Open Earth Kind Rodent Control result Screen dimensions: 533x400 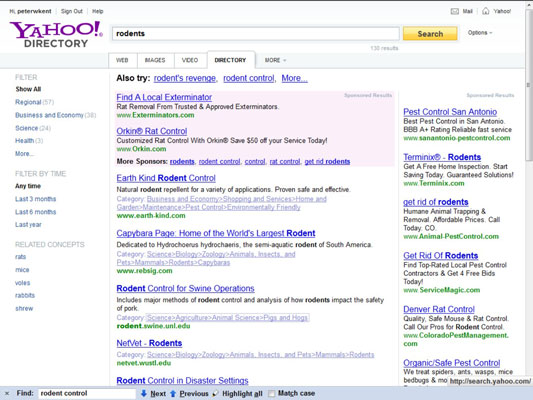coord(166,178)
